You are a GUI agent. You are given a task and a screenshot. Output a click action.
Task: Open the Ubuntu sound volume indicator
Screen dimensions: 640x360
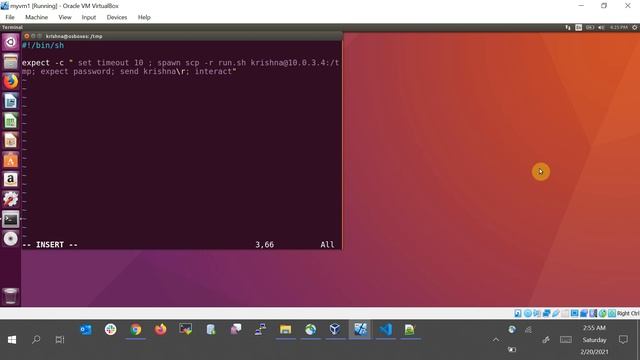[601, 27]
